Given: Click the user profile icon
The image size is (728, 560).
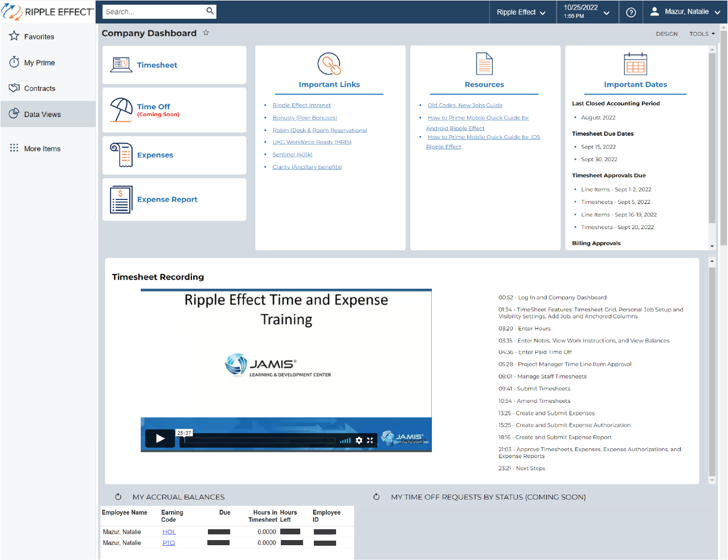Looking at the screenshot, I should (x=655, y=11).
